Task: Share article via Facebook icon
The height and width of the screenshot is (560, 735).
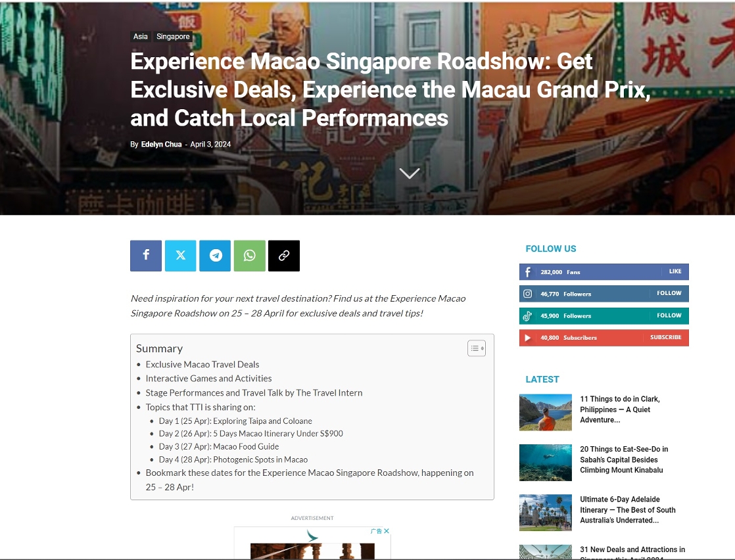Action: [x=146, y=256]
